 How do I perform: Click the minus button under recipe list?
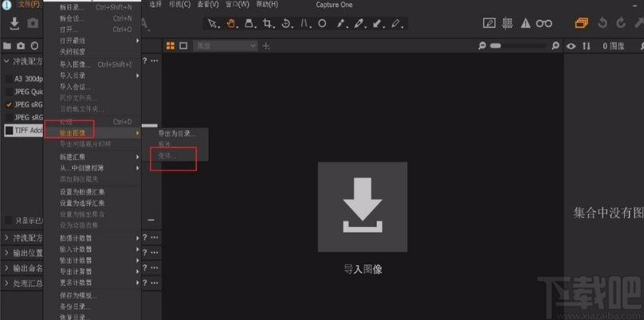[151, 220]
